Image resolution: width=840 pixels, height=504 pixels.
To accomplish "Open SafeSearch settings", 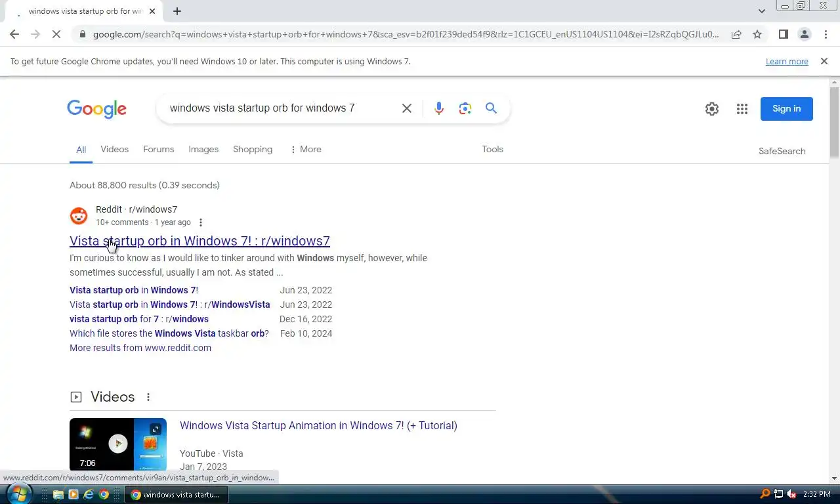I will coord(782,151).
